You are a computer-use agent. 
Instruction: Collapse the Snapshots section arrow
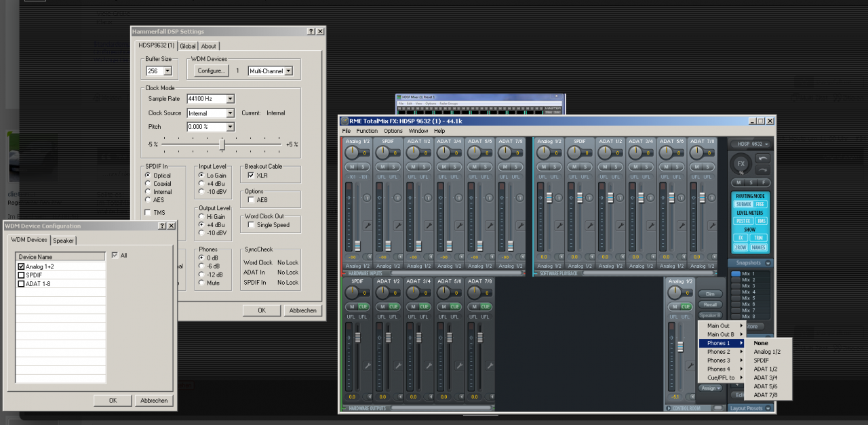click(768, 263)
